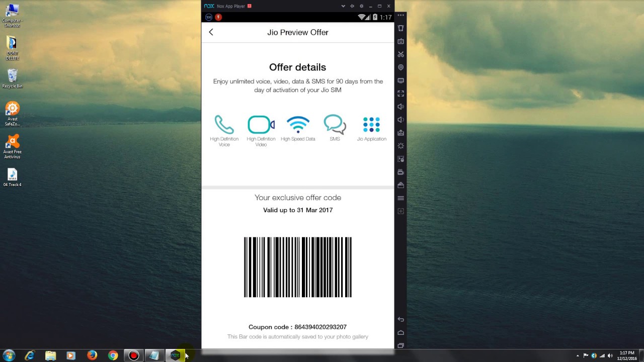
Task: Select the 04 Track 4 audio file
Action: coord(12,177)
